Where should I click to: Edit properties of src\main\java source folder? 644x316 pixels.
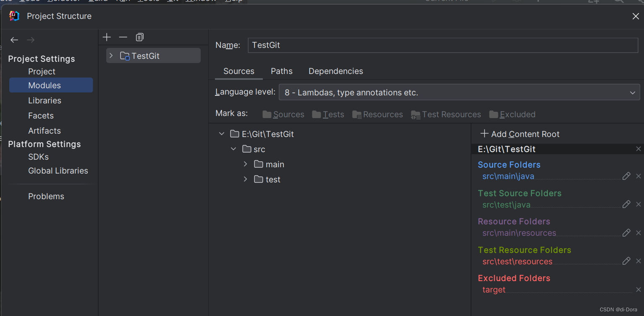pos(626,176)
